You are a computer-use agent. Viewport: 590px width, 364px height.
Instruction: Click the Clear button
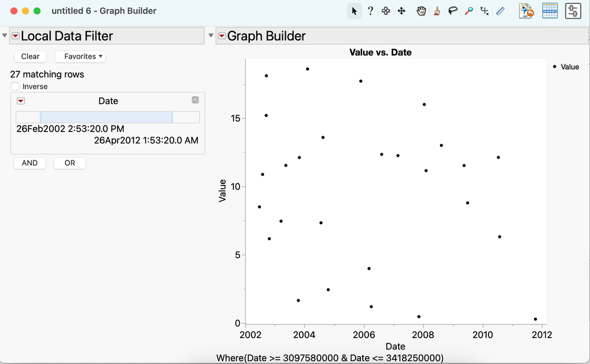tap(30, 57)
